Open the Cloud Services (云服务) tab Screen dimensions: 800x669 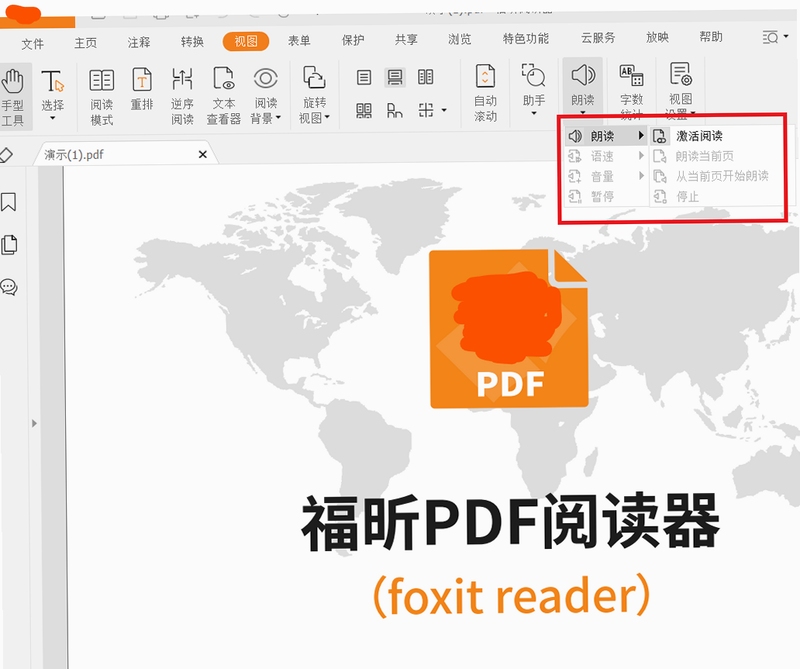click(598, 37)
